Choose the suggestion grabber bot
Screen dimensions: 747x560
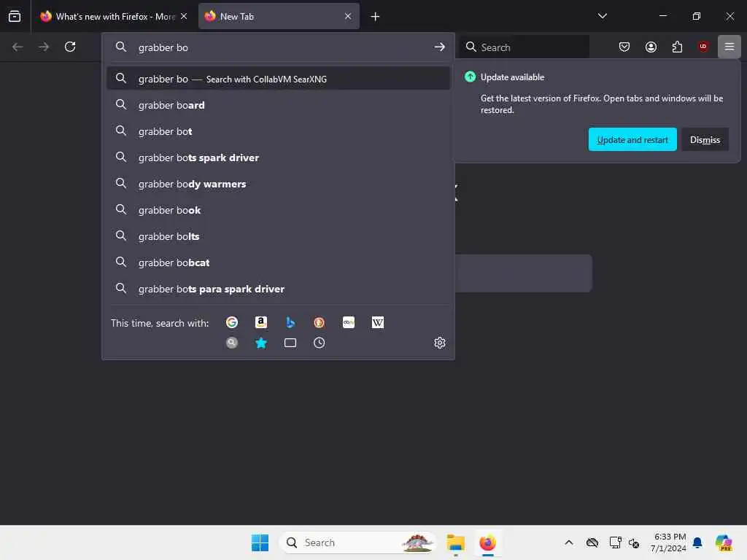278,131
